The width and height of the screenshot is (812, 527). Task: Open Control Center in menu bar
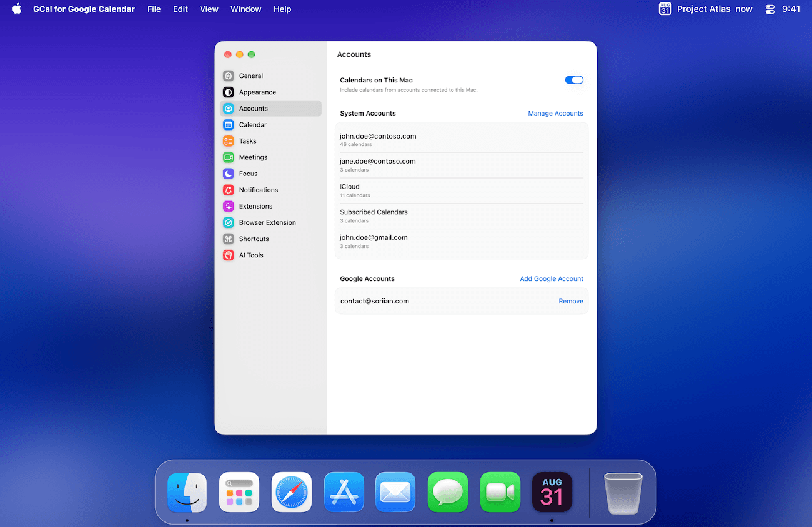pos(770,9)
